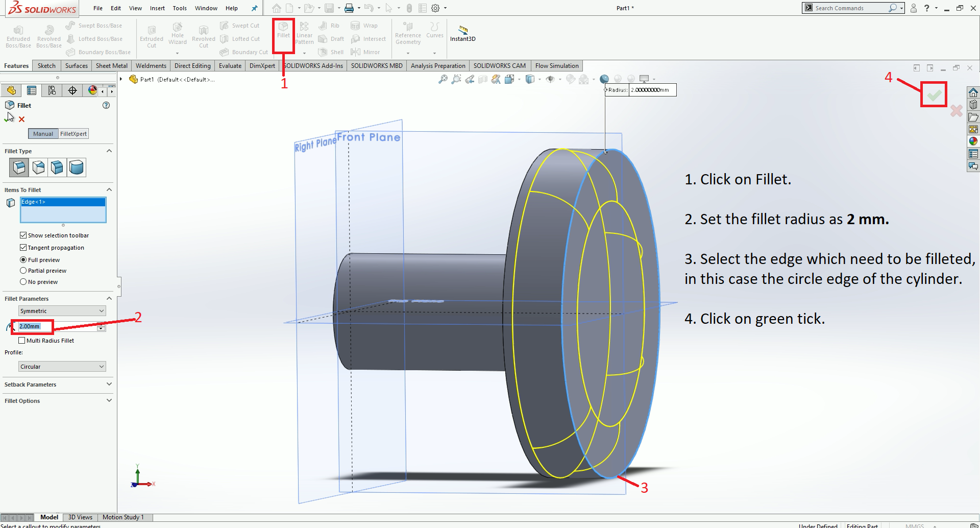
Task: Open the DisplayManager color ball tab
Action: point(92,90)
